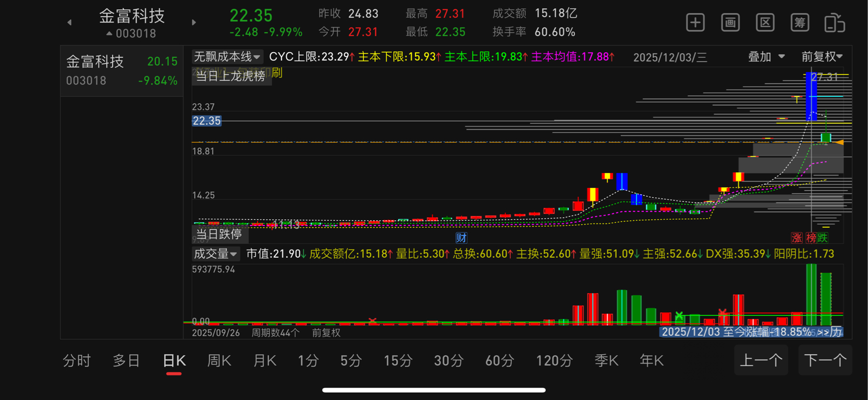The height and width of the screenshot is (400, 868).
Task: Tap the red 涨 marker
Action: tap(797, 238)
